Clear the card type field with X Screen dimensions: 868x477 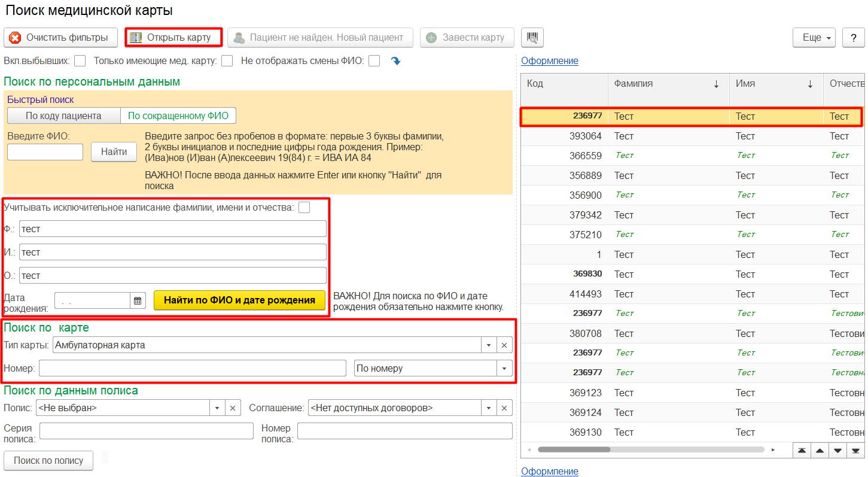click(x=504, y=345)
